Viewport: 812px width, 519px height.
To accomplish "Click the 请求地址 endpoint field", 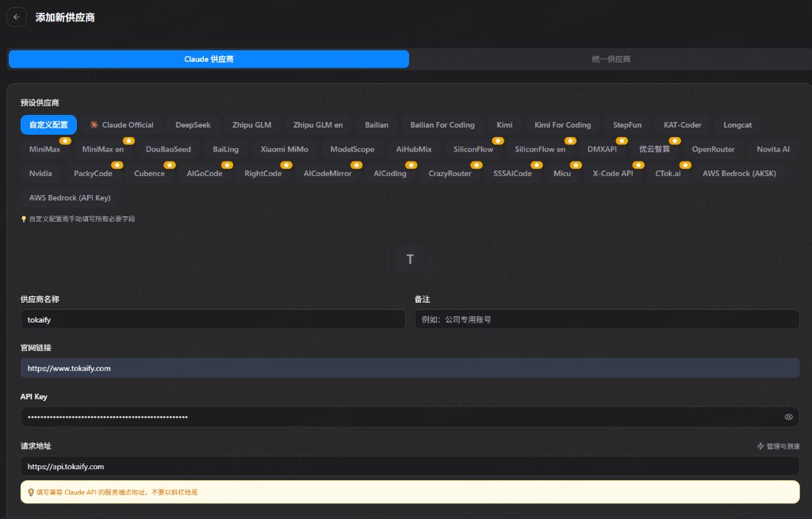I will click(x=410, y=466).
